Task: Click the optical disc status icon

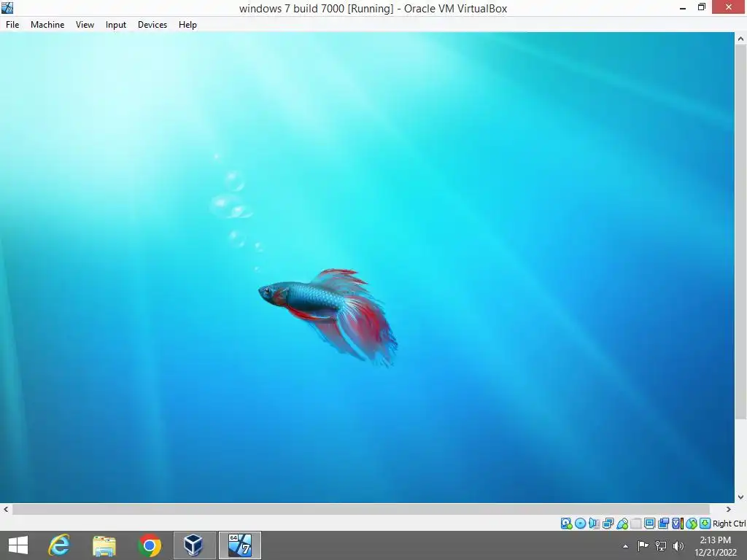Action: [x=580, y=524]
